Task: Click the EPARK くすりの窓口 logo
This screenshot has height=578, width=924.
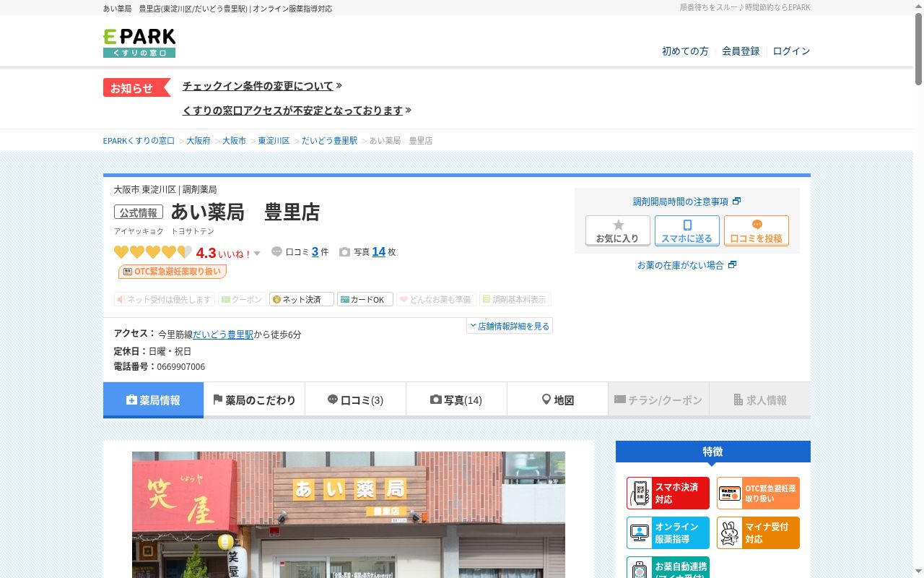Action: click(139, 43)
